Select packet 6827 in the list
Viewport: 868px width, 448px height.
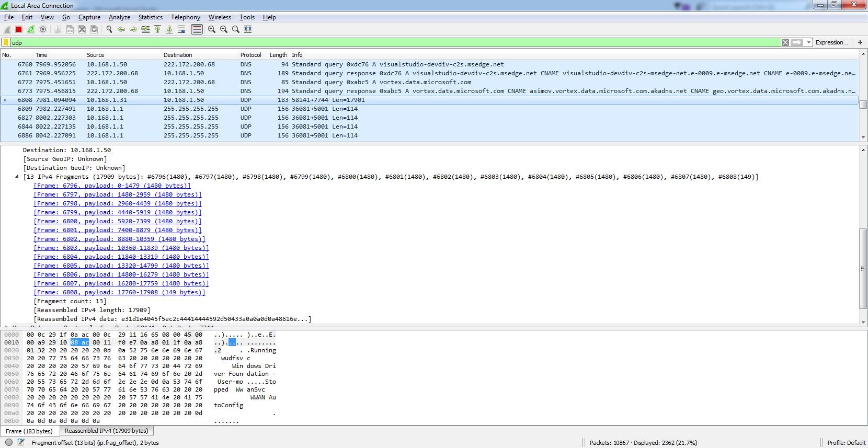click(x=157, y=118)
